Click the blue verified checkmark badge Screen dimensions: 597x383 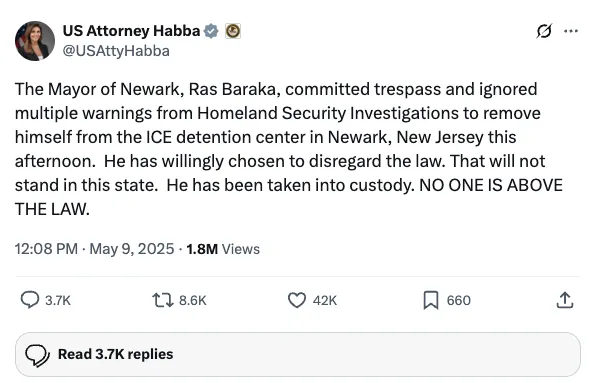[x=211, y=31]
